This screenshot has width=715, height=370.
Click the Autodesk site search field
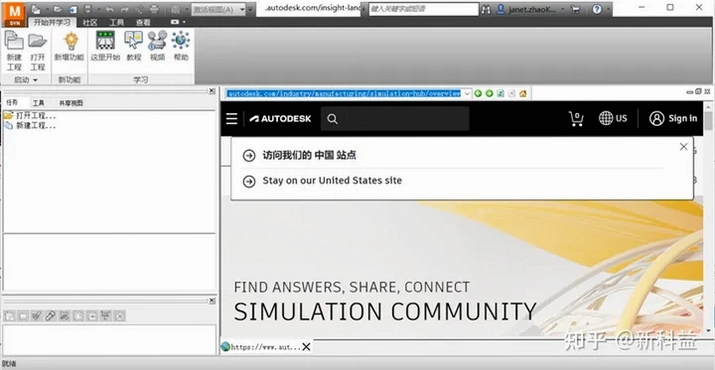pos(395,119)
